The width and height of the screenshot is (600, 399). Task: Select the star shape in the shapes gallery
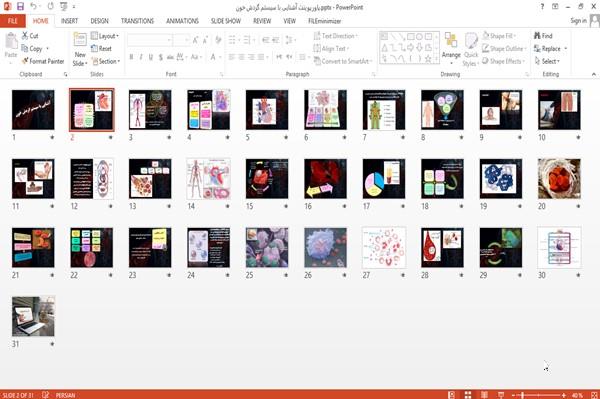pyautogui.click(x=428, y=59)
